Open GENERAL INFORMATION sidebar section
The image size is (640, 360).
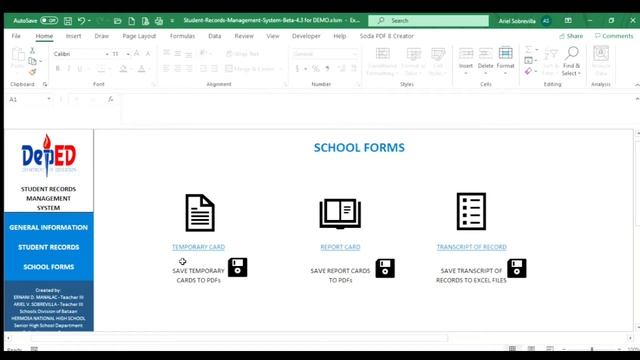click(49, 227)
